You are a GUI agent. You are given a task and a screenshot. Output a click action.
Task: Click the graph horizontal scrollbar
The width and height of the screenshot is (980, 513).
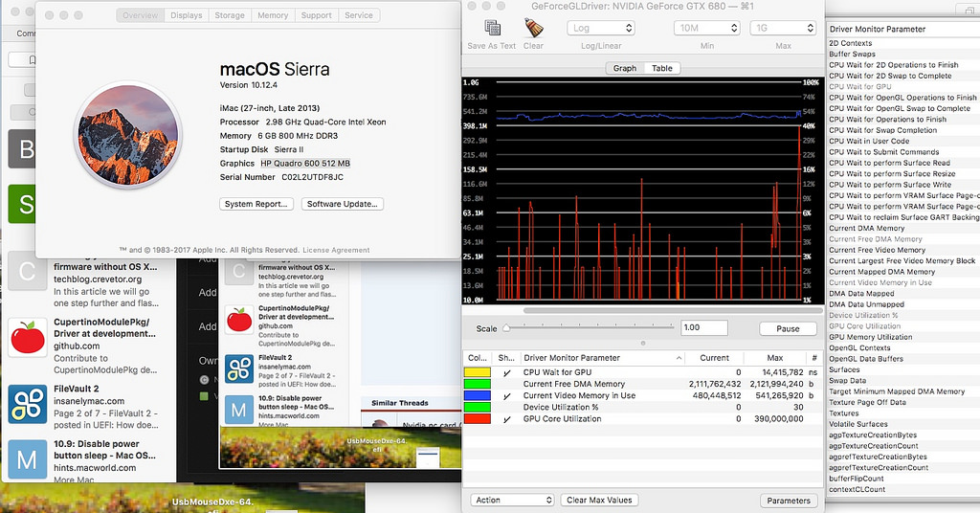673,310
